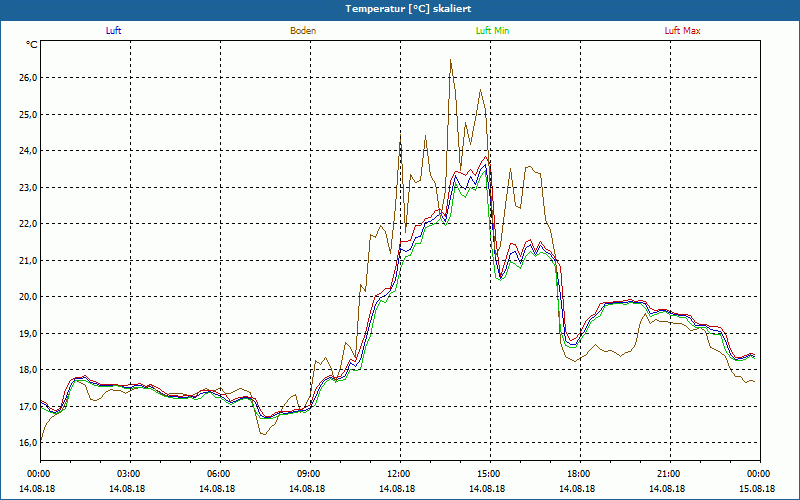Click the 17,0 y-axis value
This screenshot has width=800, height=500.
click(x=29, y=407)
